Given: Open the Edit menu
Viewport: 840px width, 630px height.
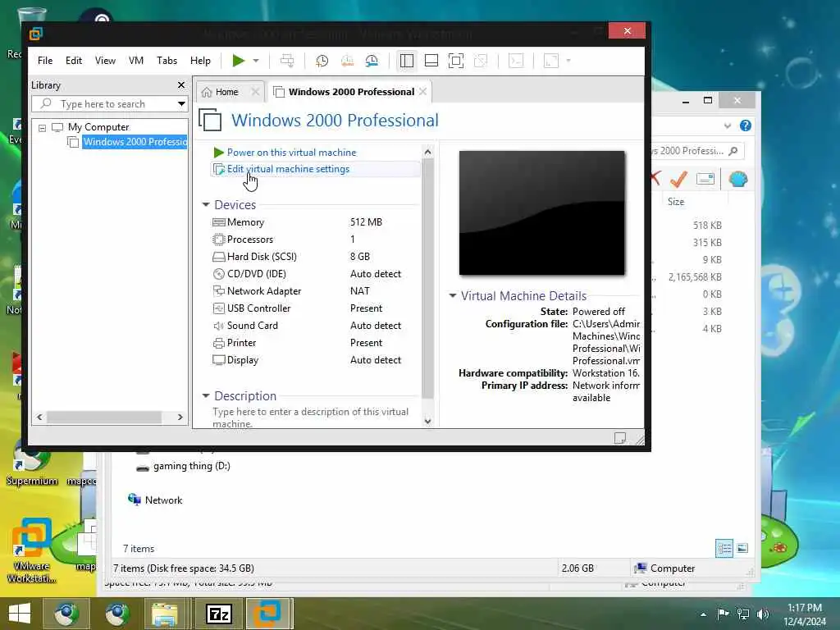Looking at the screenshot, I should coord(73,61).
